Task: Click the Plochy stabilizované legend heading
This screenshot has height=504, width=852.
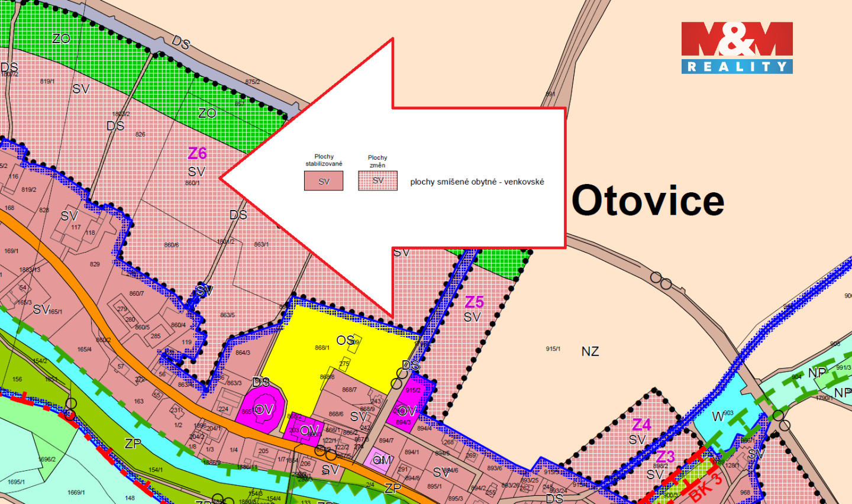Action: coord(324,160)
